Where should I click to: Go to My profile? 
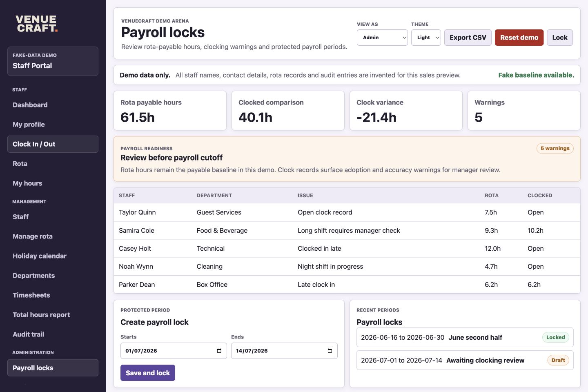[x=53, y=125]
